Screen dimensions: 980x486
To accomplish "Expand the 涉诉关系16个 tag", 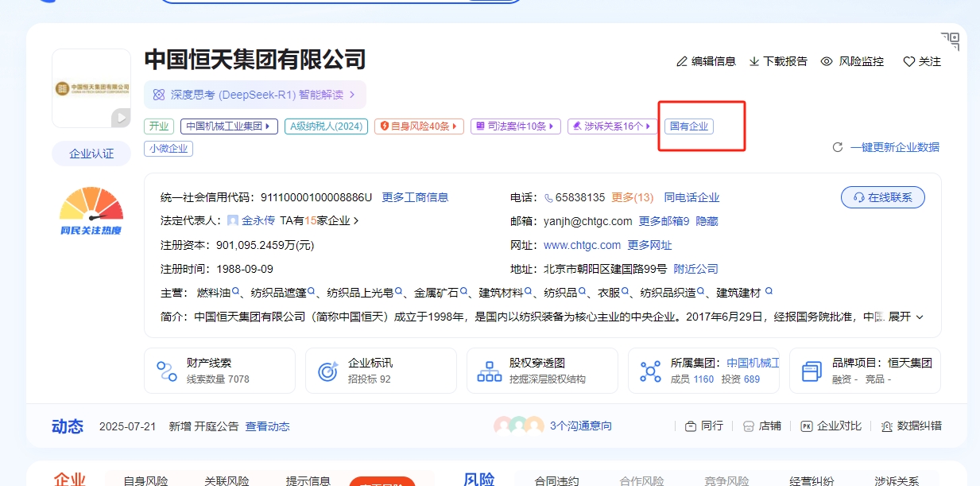I will coord(612,126).
